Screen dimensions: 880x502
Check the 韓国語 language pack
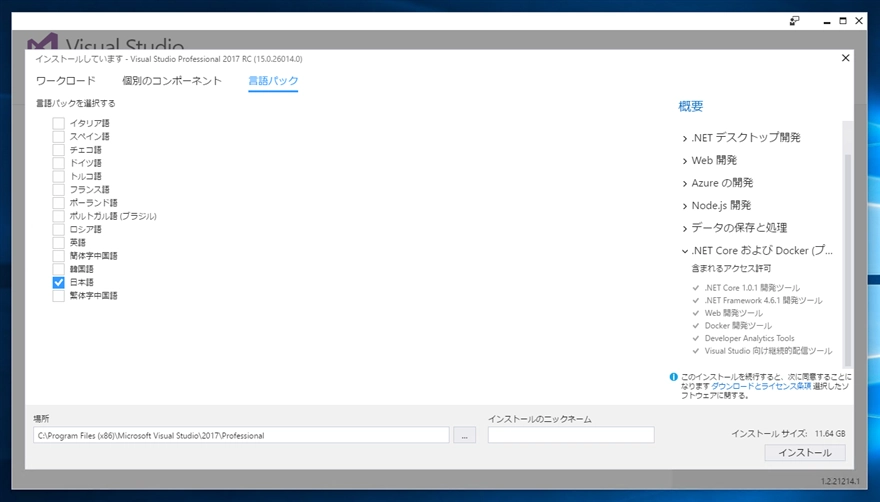58,269
